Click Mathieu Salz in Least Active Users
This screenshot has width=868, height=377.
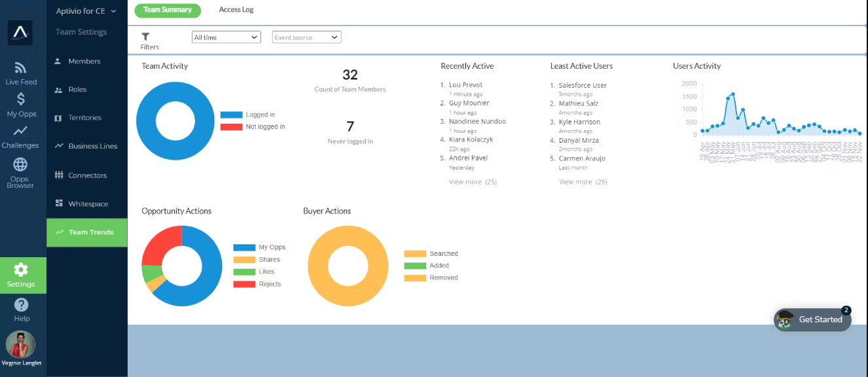(578, 103)
